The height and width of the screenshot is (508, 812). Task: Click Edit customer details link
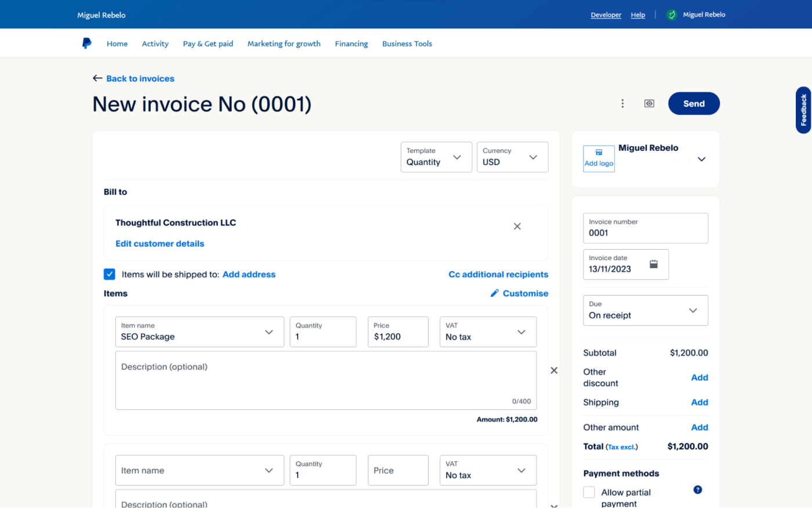(x=159, y=243)
